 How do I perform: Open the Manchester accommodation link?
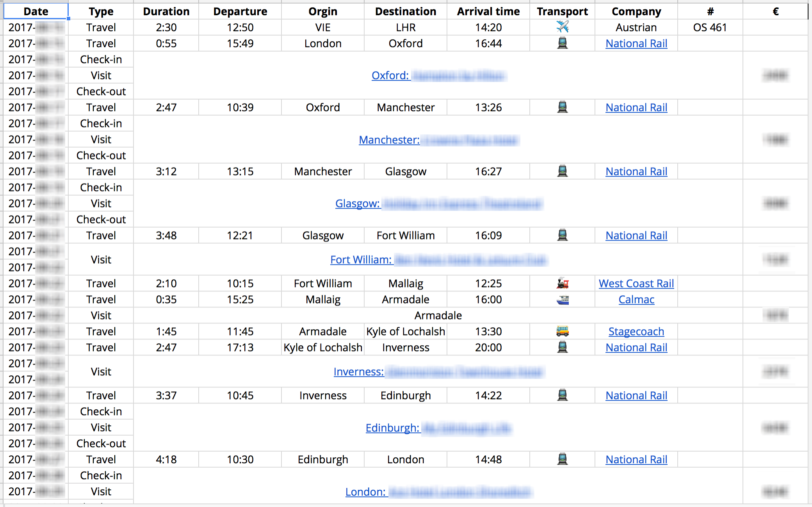click(x=438, y=140)
